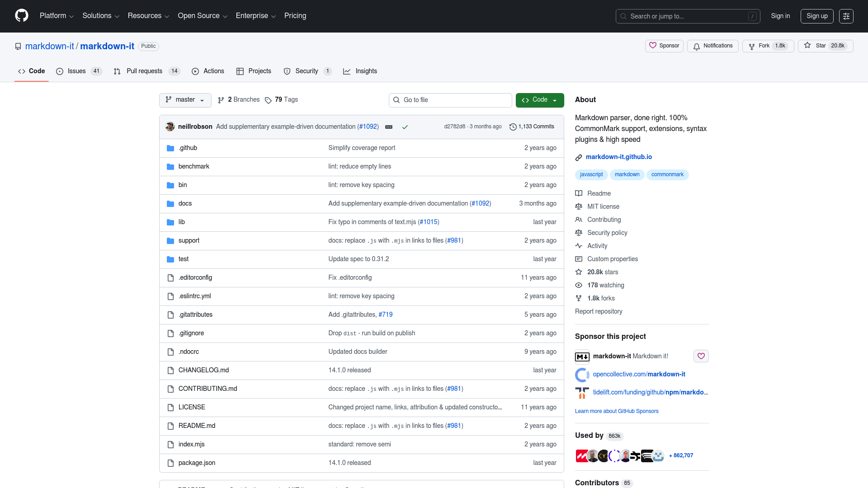868x488 pixels.
Task: Click the green commit status checkmark
Action: point(405,127)
